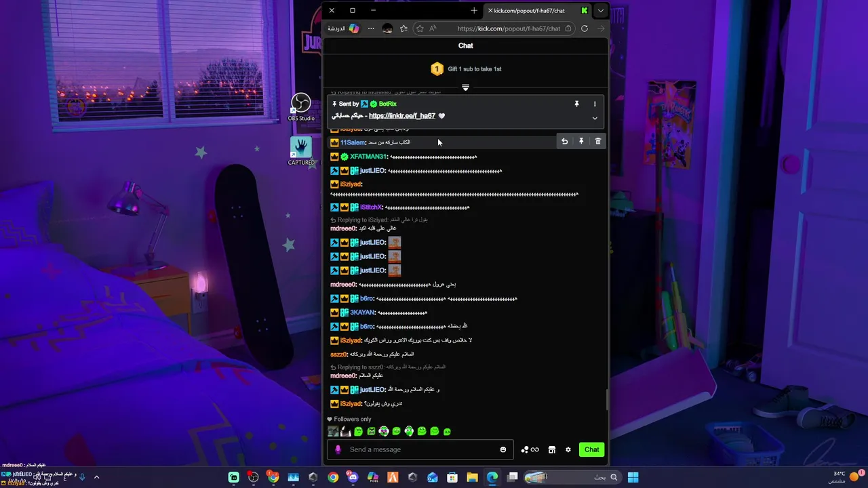Insert the last green emote in quick row
868x488 pixels.
tap(447, 431)
